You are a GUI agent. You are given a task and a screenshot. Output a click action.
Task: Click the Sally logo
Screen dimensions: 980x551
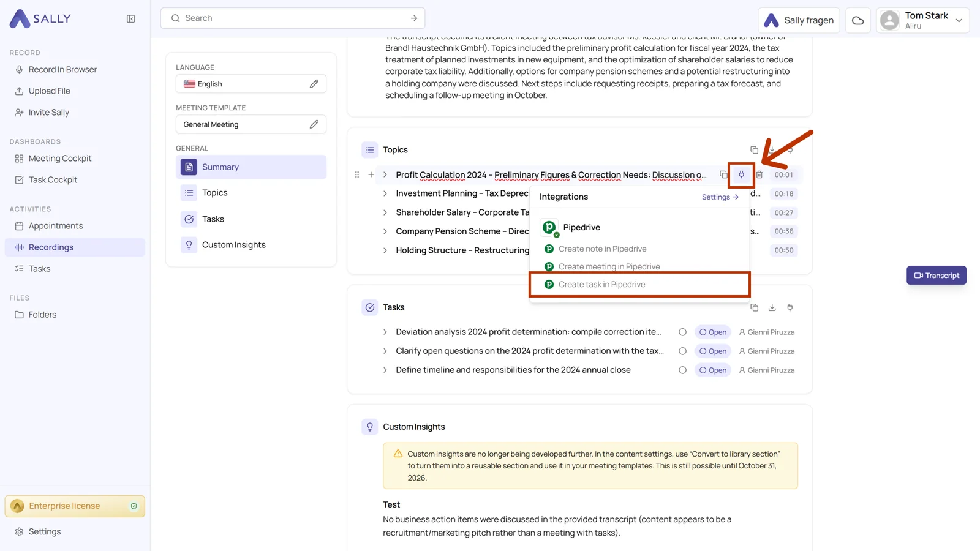pyautogui.click(x=40, y=19)
